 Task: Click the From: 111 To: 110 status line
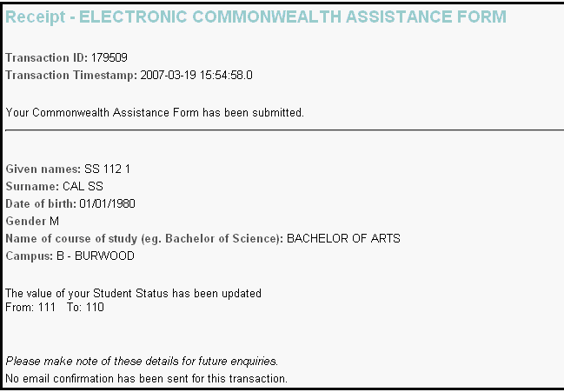point(55,307)
